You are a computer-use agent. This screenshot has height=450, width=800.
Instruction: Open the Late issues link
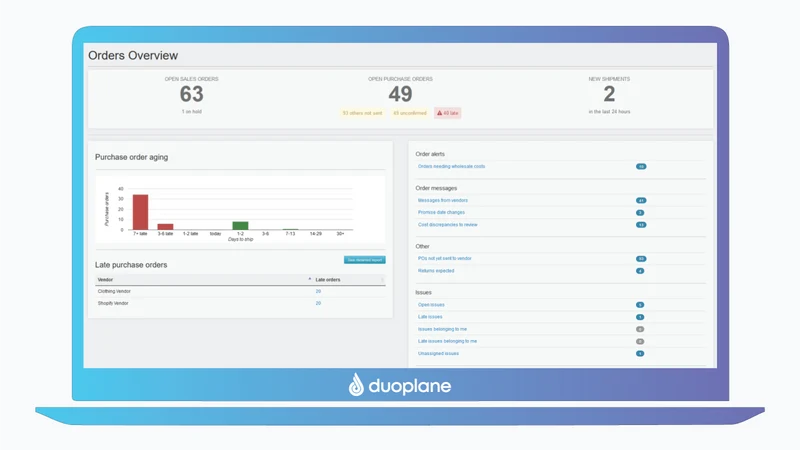pyautogui.click(x=430, y=317)
